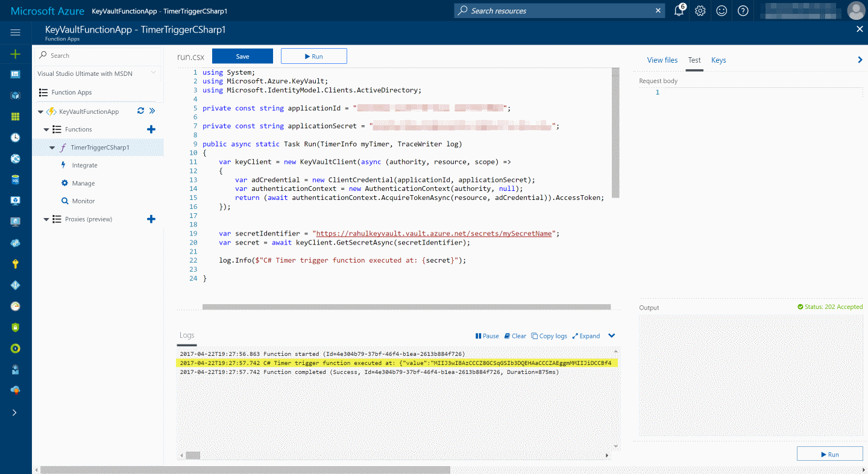This screenshot has width=868, height=474.
Task: Open the user account avatar
Action: coord(855,10)
